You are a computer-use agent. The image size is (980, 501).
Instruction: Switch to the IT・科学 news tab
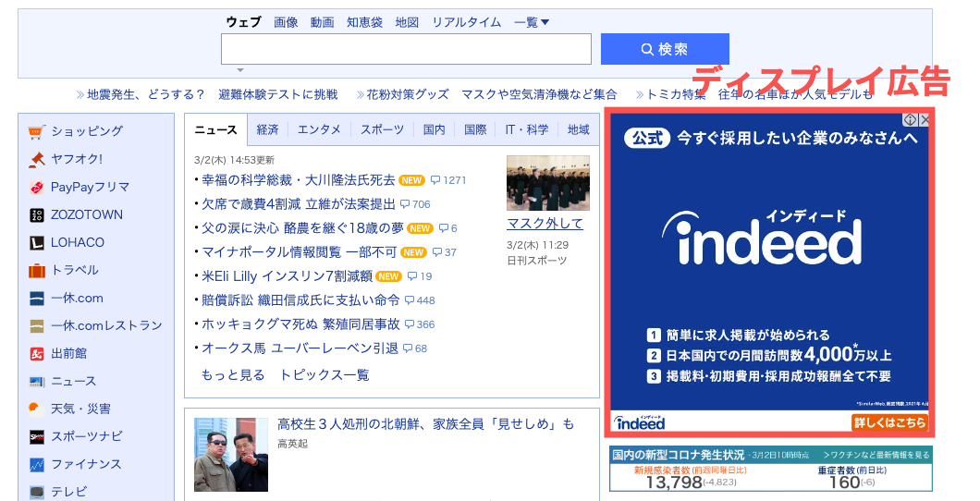(526, 129)
